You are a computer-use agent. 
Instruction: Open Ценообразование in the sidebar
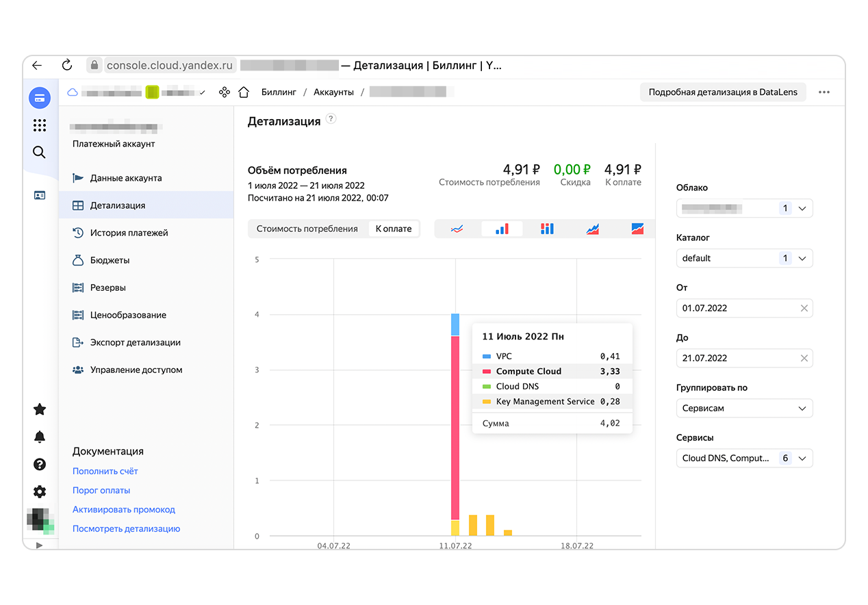click(x=146, y=315)
